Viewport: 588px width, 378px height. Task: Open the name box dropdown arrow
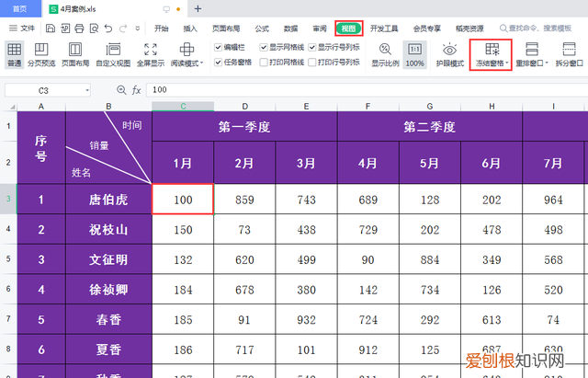[87, 90]
